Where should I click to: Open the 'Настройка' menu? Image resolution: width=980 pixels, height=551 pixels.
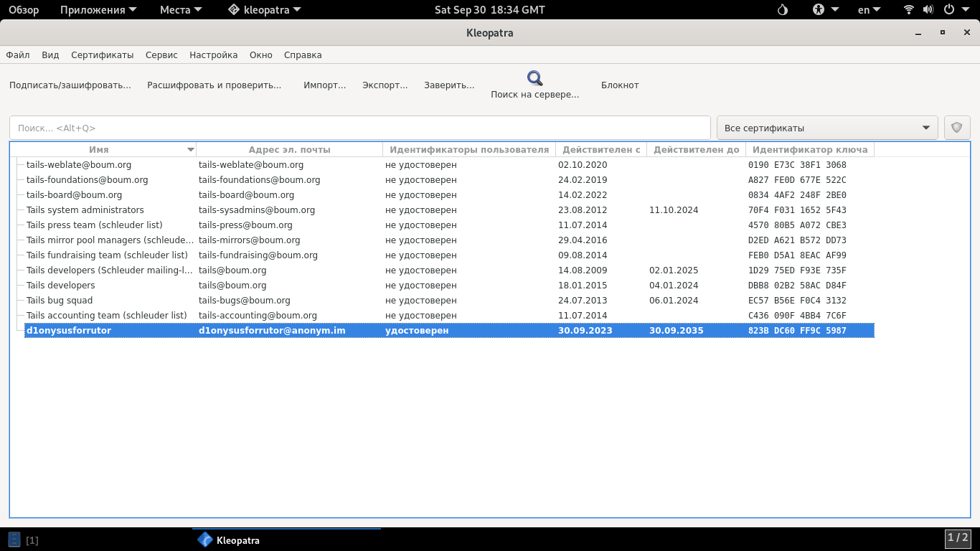(x=213, y=55)
